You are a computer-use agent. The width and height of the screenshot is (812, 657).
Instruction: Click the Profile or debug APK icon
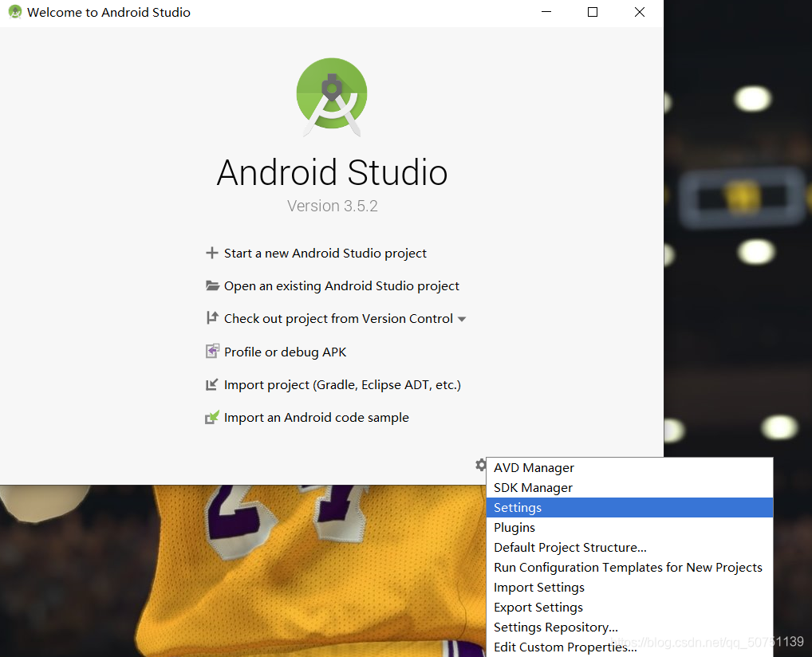coord(212,352)
